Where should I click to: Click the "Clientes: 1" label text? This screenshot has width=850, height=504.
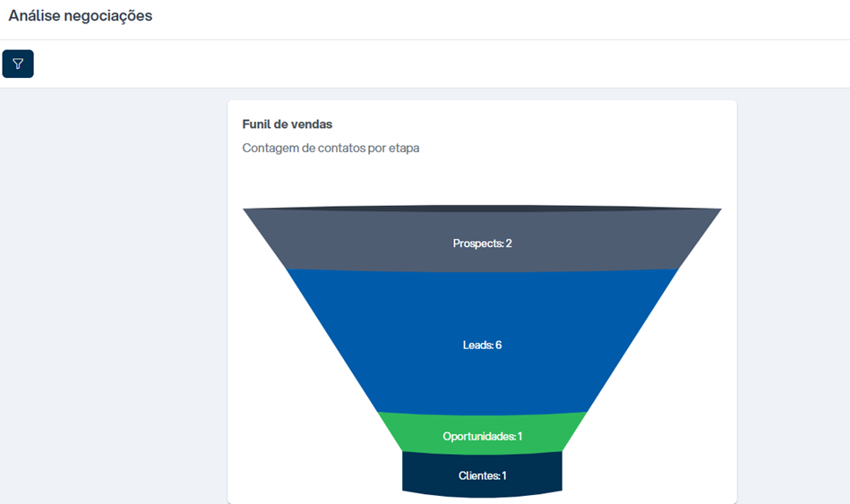(482, 476)
